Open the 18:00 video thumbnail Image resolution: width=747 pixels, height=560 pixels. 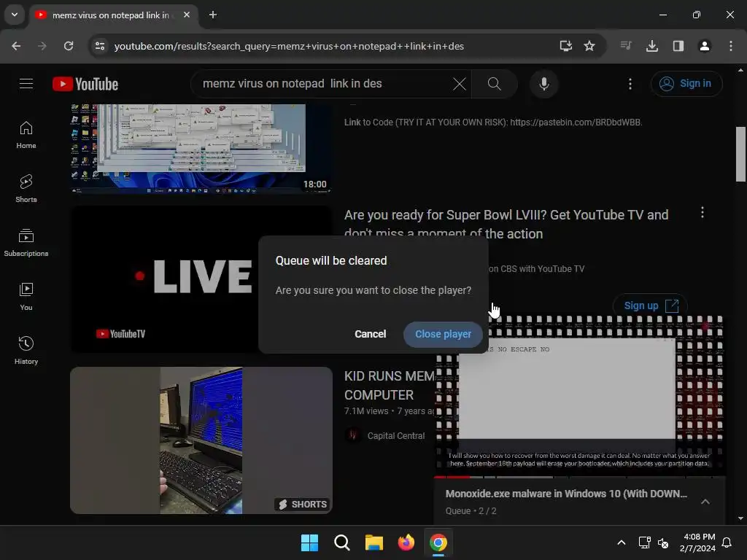pos(201,149)
